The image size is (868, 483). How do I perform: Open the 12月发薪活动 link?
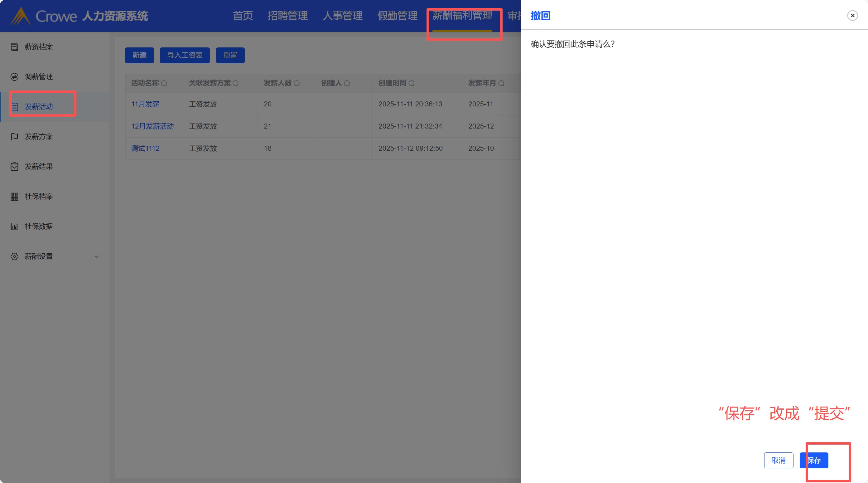152,126
